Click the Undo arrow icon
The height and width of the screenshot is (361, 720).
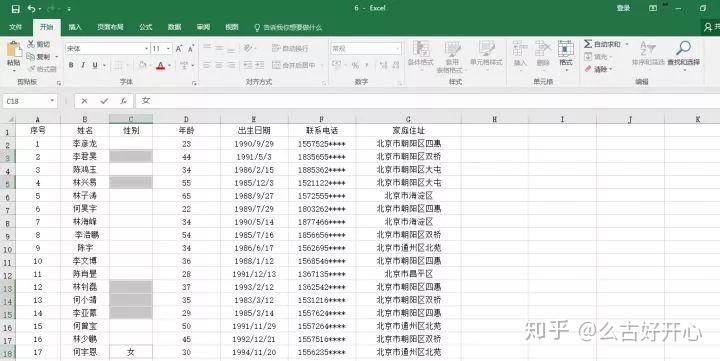(x=31, y=9)
